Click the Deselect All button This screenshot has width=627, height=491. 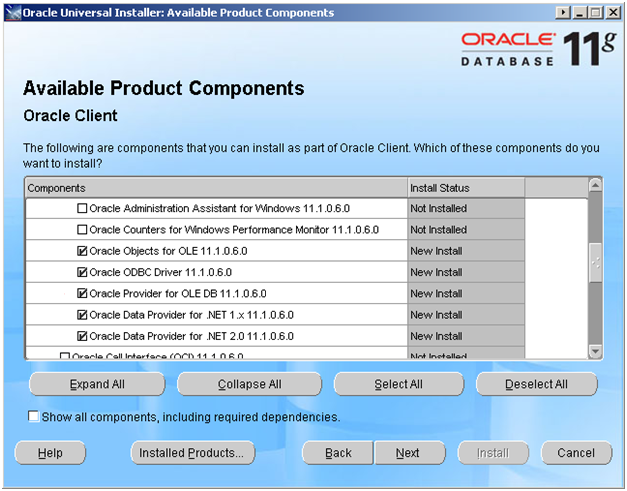pyautogui.click(x=537, y=384)
